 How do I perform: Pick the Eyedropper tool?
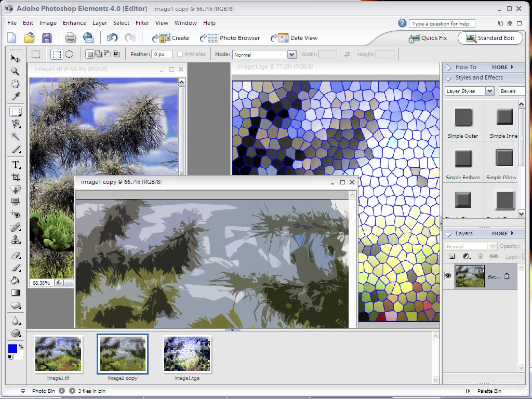pyautogui.click(x=16, y=97)
